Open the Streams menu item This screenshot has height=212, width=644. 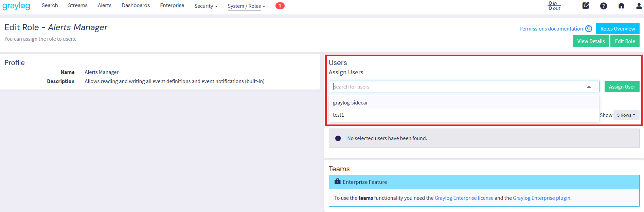pos(78,6)
